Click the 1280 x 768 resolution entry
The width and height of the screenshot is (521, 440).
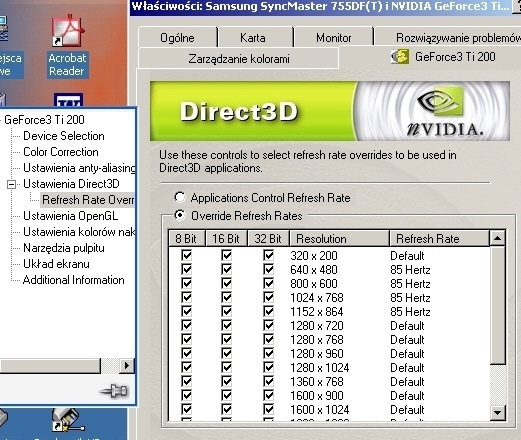click(317, 339)
